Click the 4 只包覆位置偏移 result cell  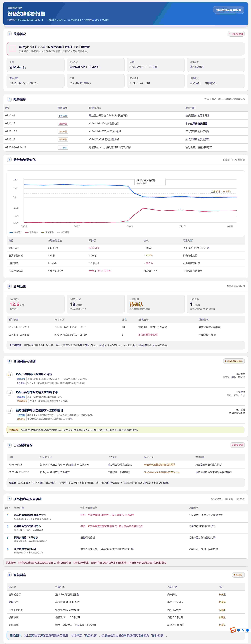coord(148,335)
